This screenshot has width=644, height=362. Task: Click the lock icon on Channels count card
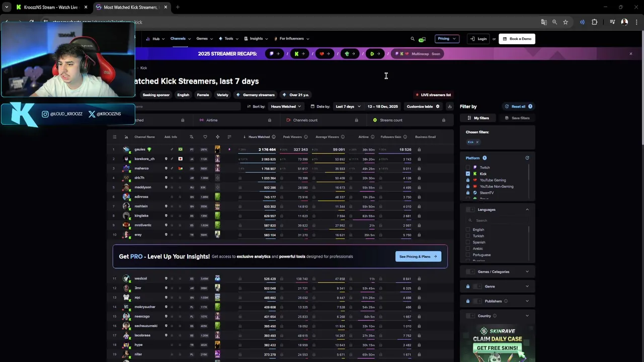pyautogui.click(x=356, y=120)
